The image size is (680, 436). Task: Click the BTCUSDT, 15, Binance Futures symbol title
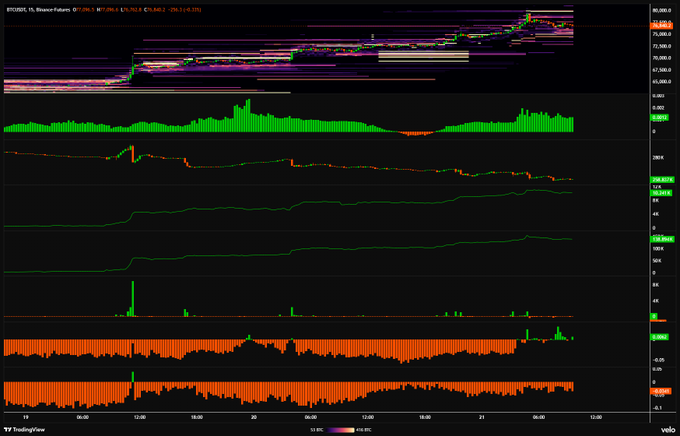pos(38,10)
